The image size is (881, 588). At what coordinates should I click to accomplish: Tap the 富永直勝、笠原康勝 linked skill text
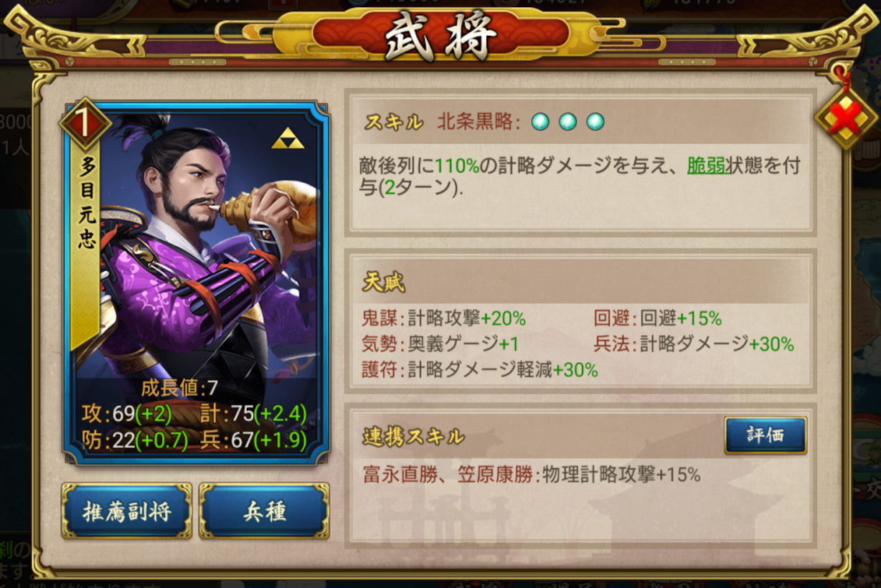pos(448,475)
